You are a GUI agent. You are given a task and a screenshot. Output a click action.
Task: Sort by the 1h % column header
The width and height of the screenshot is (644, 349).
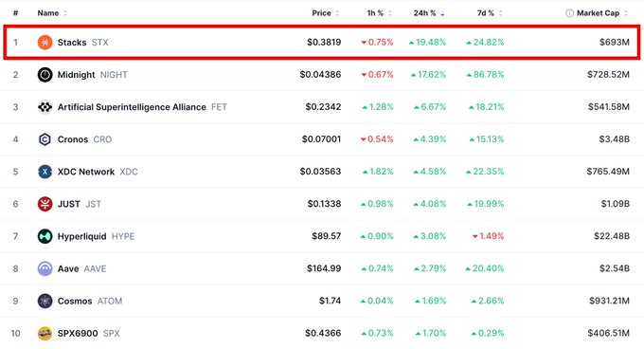379,13
